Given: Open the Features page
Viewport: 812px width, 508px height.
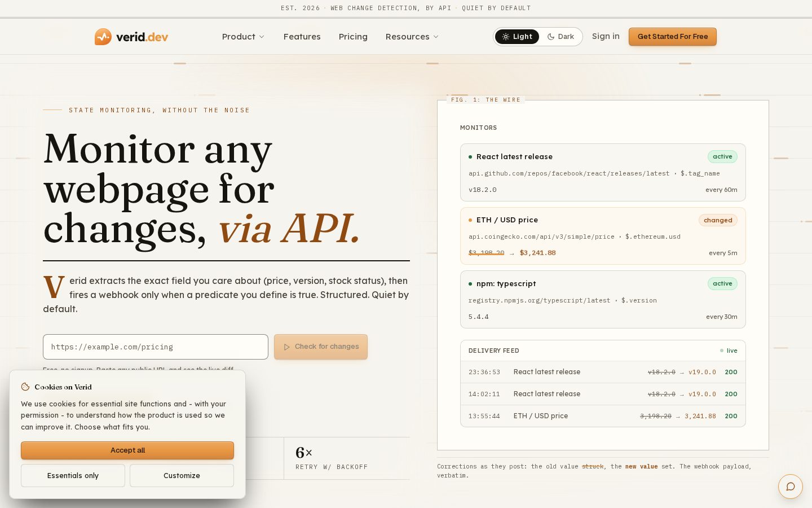Looking at the screenshot, I should point(302,37).
